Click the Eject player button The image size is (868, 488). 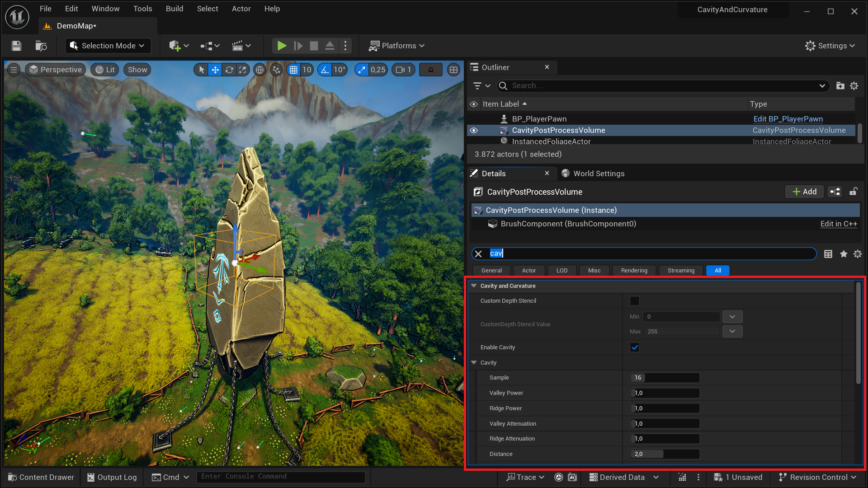330,46
